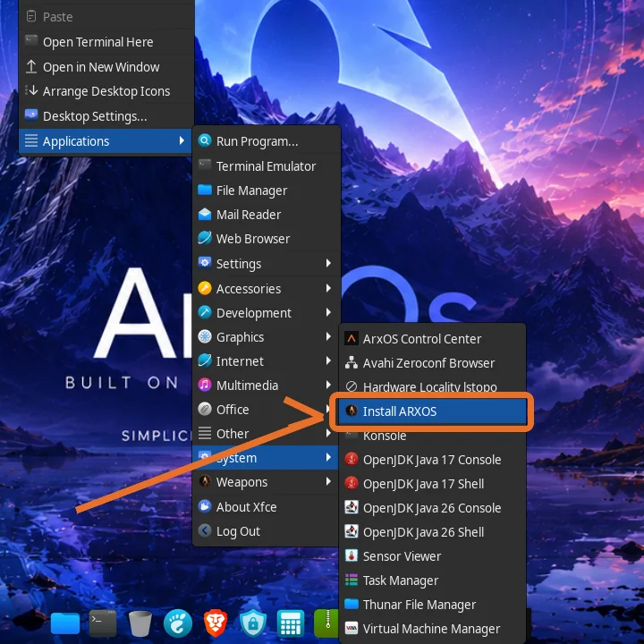Open Desktop Settings... entry
Screen dimensions: 644x644
[x=106, y=116]
